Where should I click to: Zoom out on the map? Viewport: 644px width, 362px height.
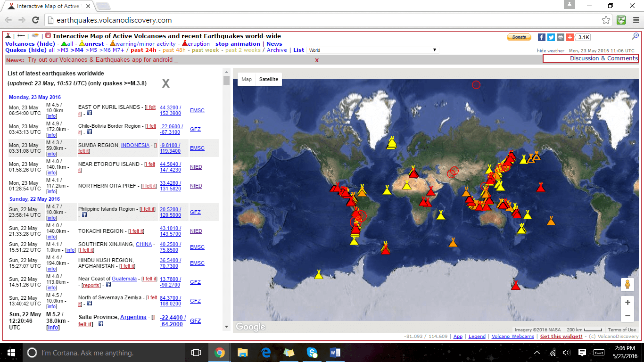click(x=627, y=316)
